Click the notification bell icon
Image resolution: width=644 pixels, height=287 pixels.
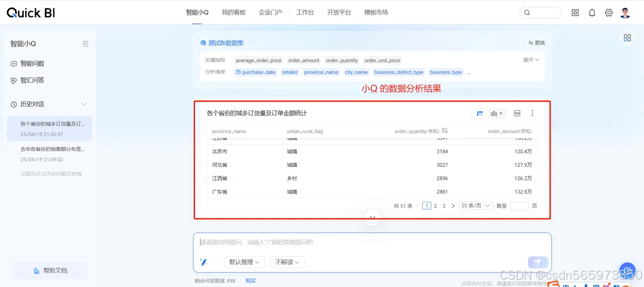tap(592, 12)
